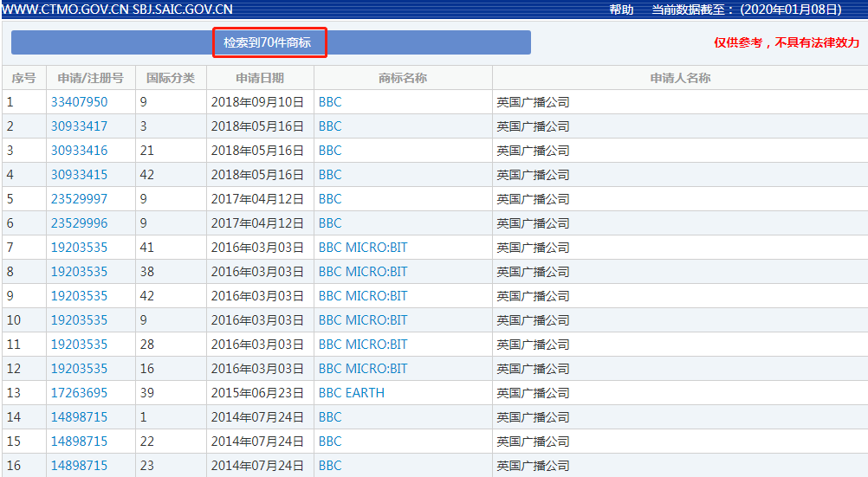
Task: Click the red 仅供参考 disclaimer text
Action: pyautogui.click(x=787, y=42)
